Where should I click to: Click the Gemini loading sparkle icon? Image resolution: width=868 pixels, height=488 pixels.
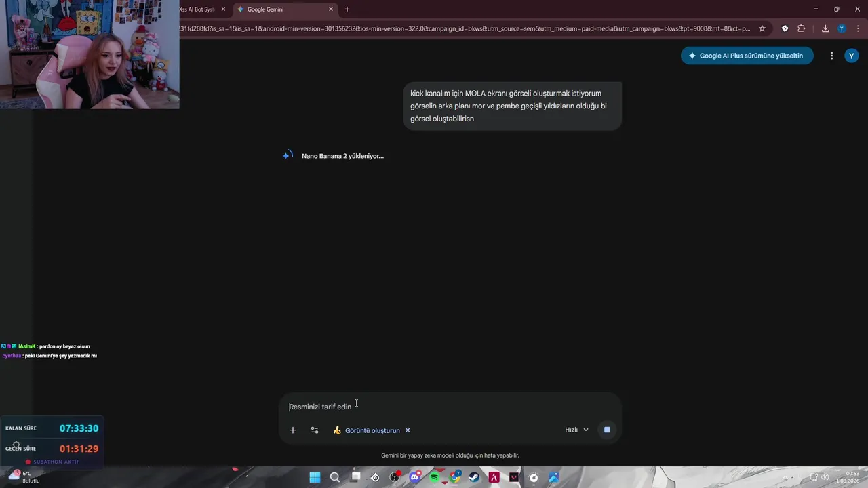(x=288, y=155)
